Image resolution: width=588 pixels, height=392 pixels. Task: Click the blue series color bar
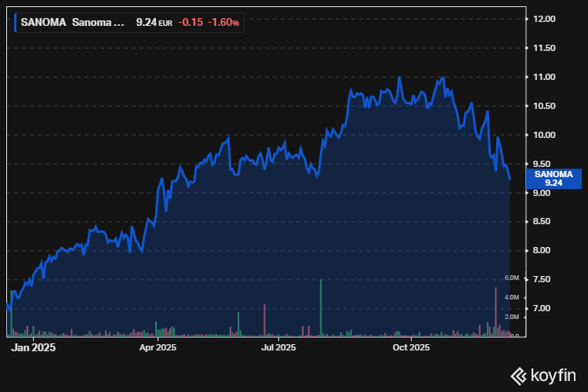15,23
